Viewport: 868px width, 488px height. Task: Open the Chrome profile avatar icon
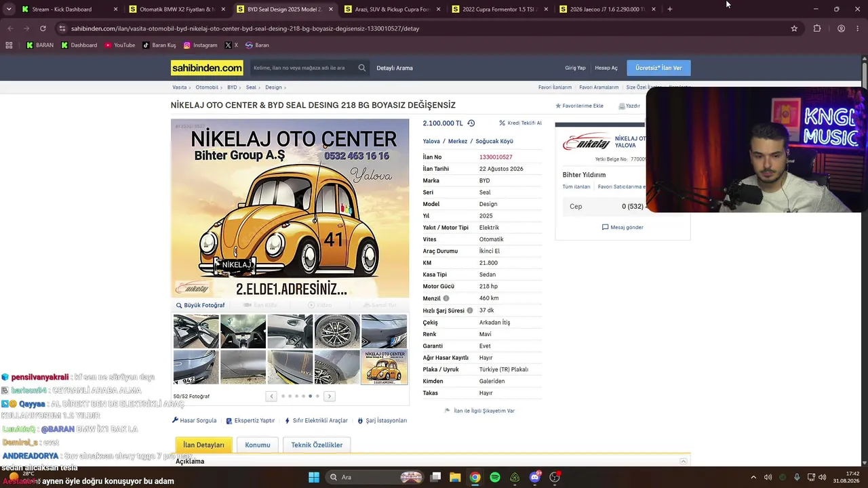(x=841, y=28)
